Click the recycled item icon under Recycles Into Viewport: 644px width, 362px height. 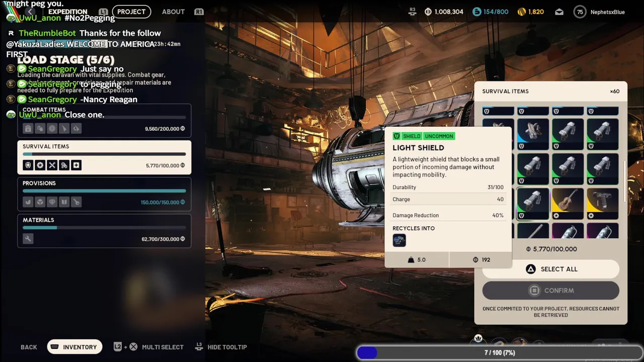399,240
